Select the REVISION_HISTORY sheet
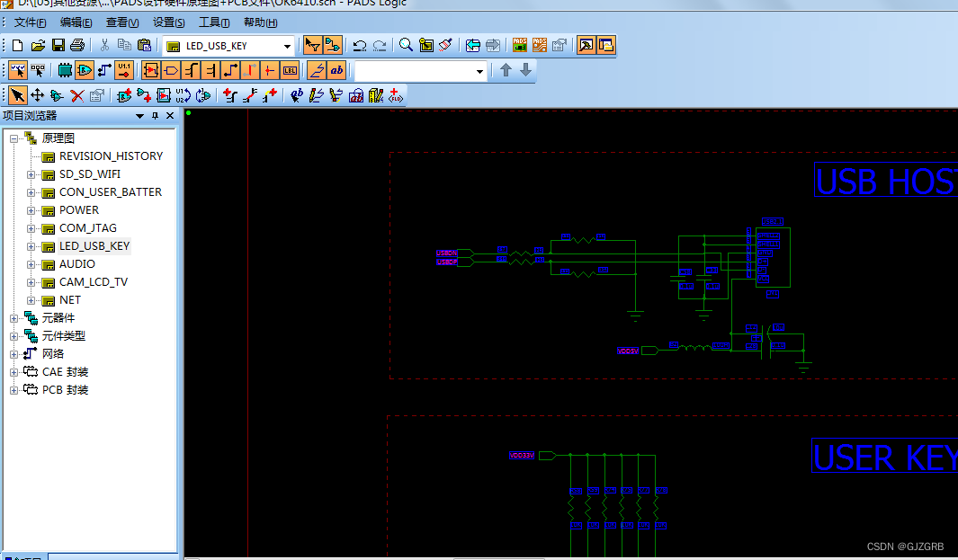This screenshot has height=560, width=958. pos(112,156)
